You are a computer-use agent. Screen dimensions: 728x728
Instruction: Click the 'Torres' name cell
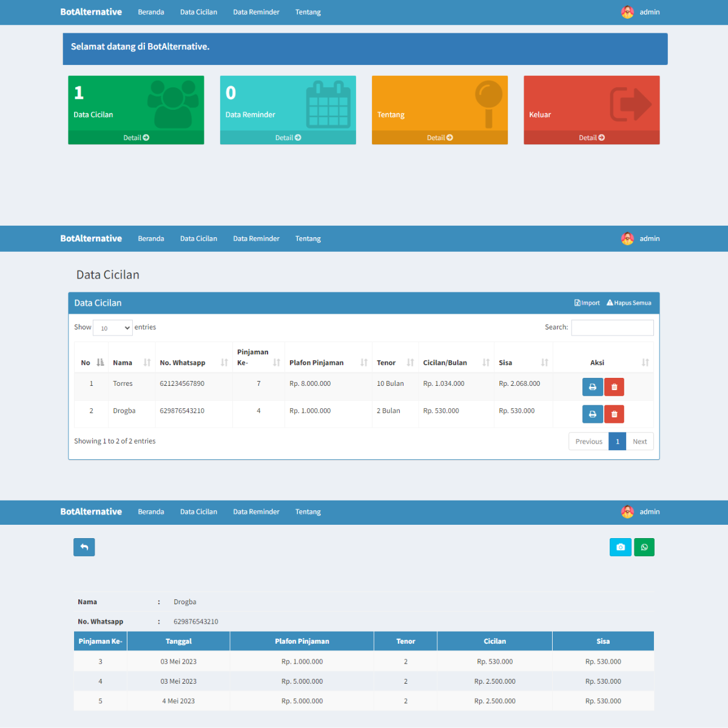point(123,383)
